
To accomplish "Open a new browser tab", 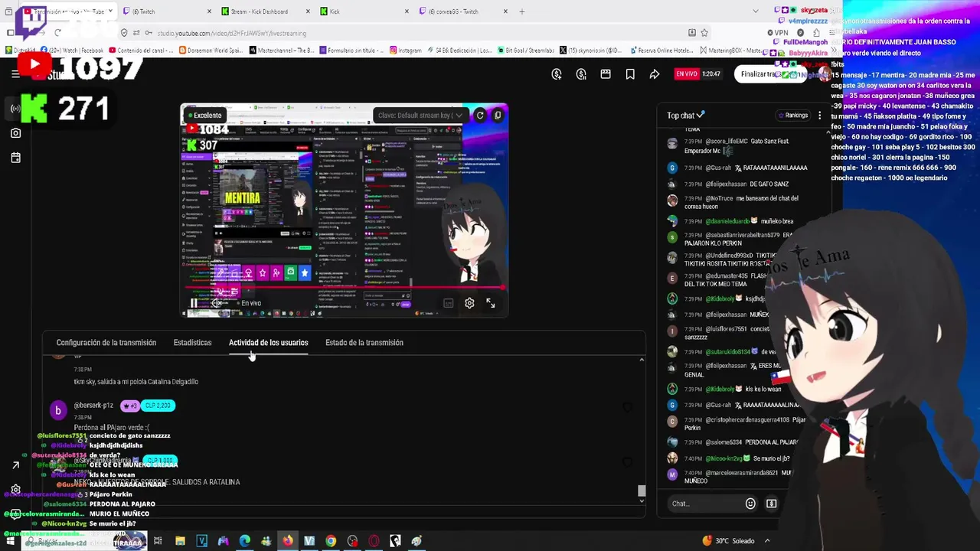I will pyautogui.click(x=522, y=11).
